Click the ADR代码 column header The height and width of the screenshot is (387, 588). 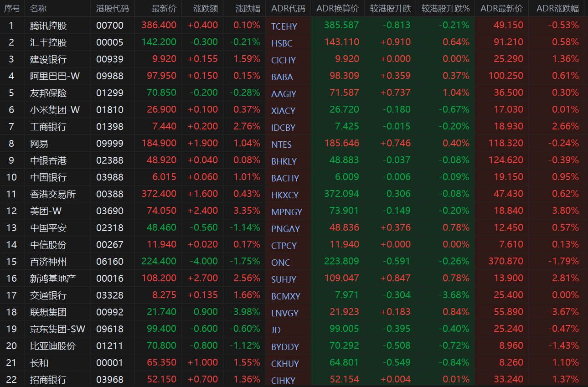[288, 9]
